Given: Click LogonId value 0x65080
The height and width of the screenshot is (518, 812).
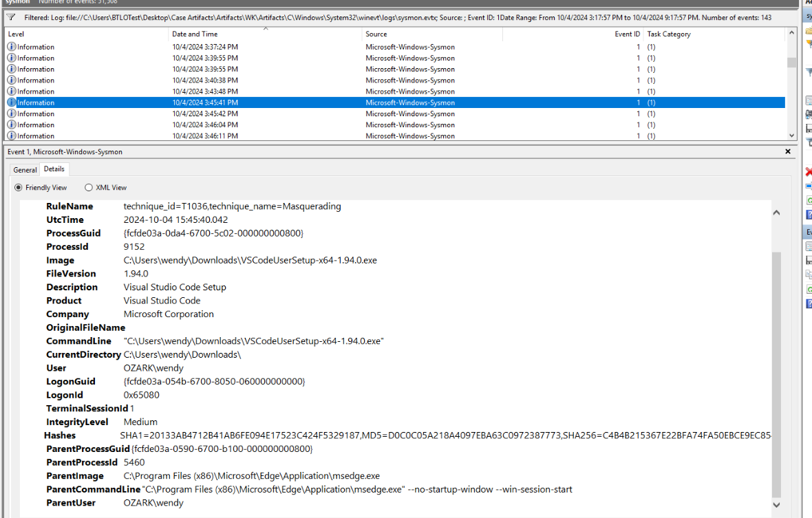Looking at the screenshot, I should pos(141,394).
